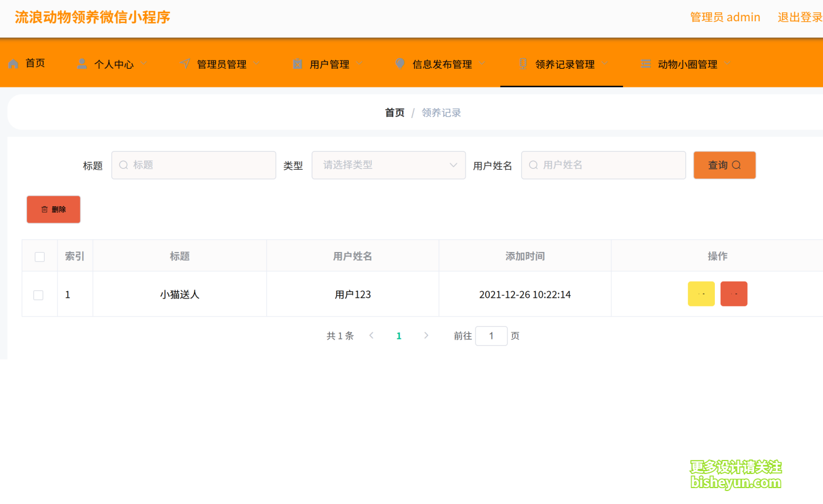Click the trash icon on 删除 button
This screenshot has height=504, width=823.
pos(44,209)
